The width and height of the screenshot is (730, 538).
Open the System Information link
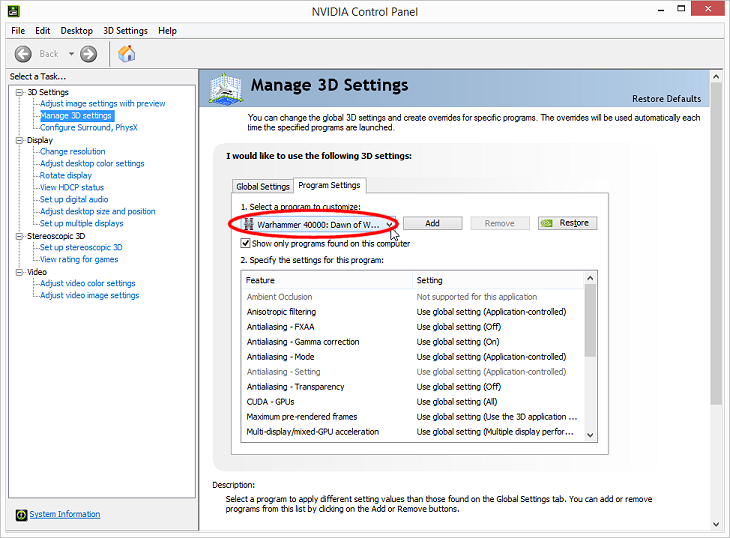tap(65, 515)
